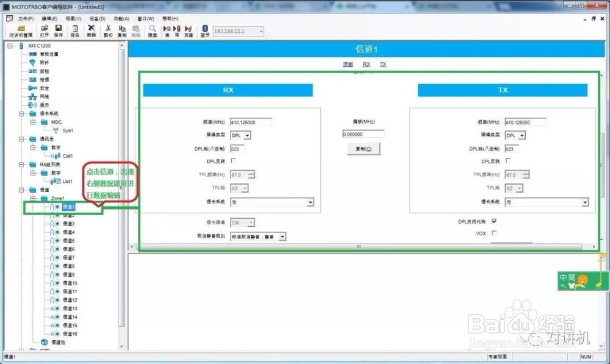Select Sys1 antenna icon under MDC
The height and width of the screenshot is (364, 610).
point(56,130)
